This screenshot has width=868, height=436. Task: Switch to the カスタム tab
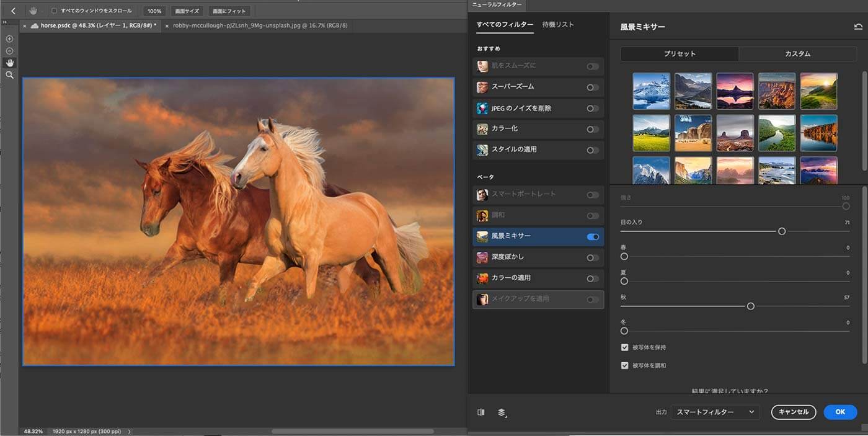(797, 54)
